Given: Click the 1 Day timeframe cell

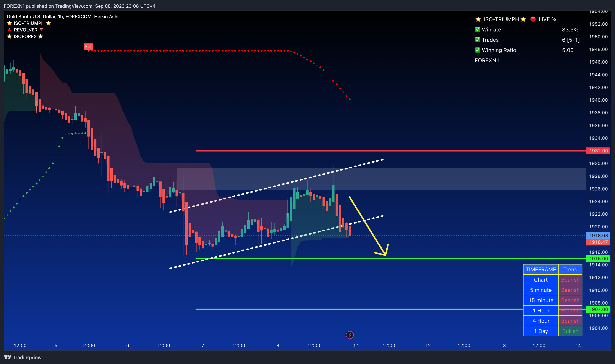Looking at the screenshot, I should 541,331.
